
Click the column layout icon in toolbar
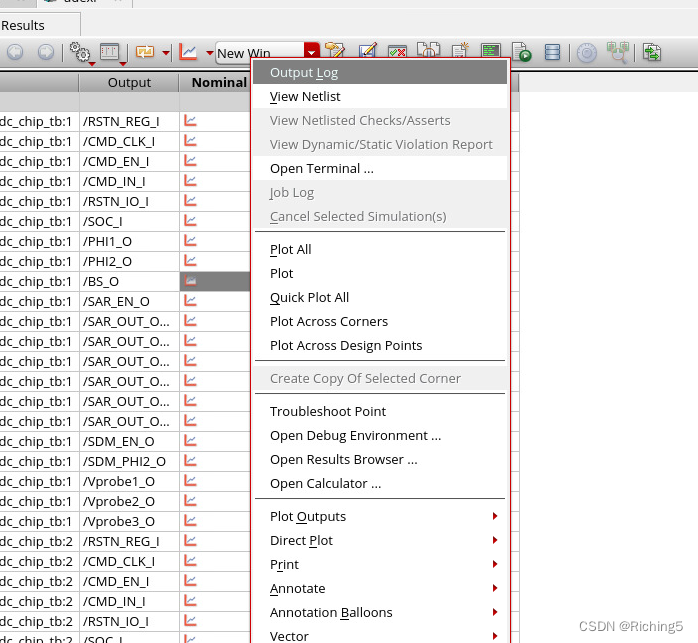(x=110, y=52)
